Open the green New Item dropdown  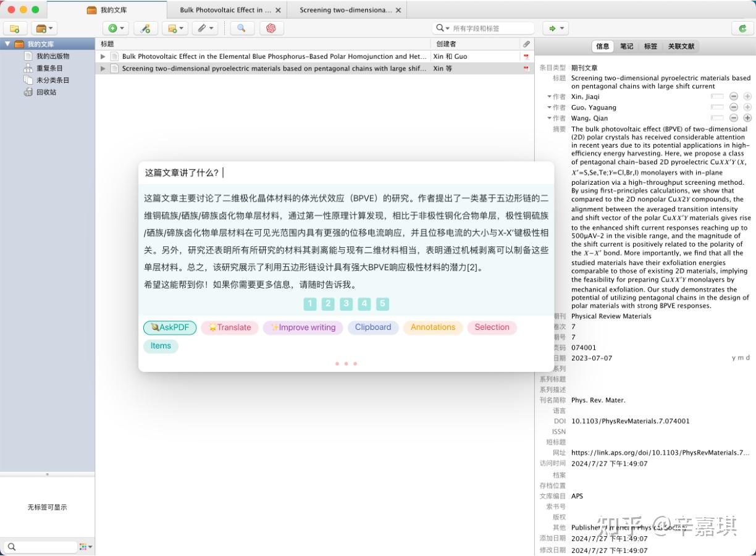[115, 28]
